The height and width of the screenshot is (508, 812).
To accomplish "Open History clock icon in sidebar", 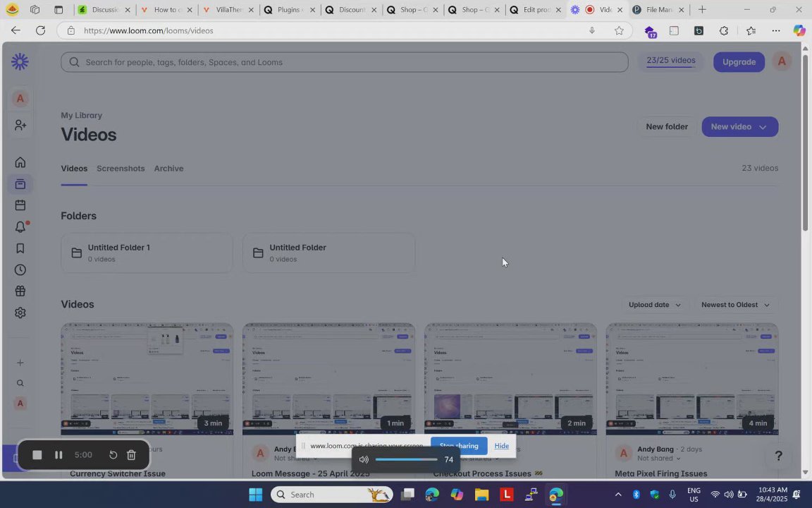I will 20,270.
